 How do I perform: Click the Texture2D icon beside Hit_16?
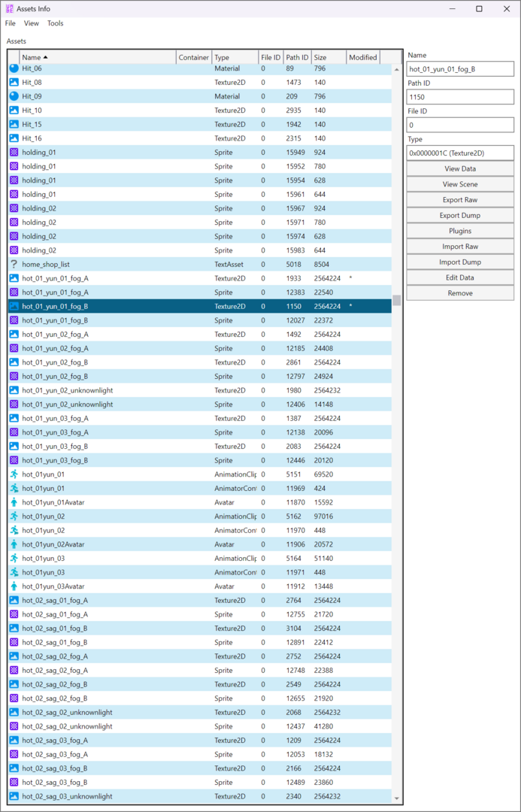click(14, 138)
